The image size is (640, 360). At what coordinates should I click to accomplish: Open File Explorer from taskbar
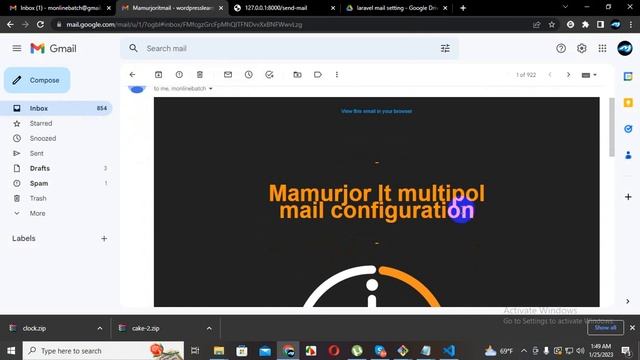219,351
